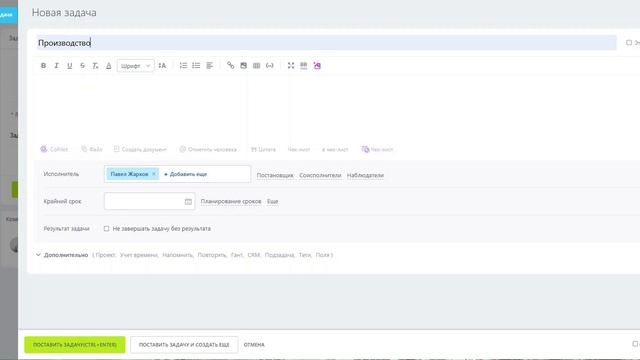640x360 pixels.
Task: Open the text alignment options
Action: tap(209, 66)
